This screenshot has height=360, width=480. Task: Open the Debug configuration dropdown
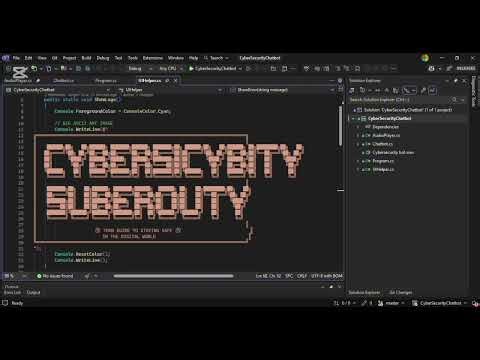[x=140, y=68]
